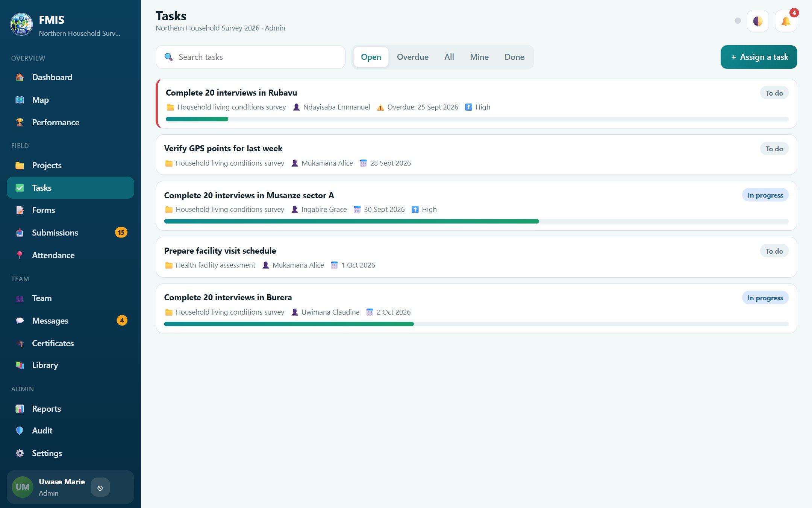Click the person icon beside Ingabire Grace

[x=295, y=209]
